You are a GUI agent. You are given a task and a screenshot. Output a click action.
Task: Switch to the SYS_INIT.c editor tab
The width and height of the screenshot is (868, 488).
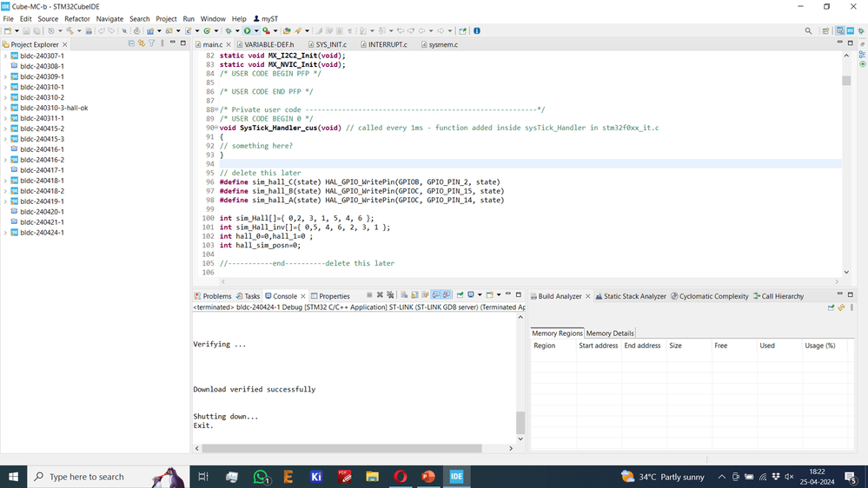tap(330, 44)
